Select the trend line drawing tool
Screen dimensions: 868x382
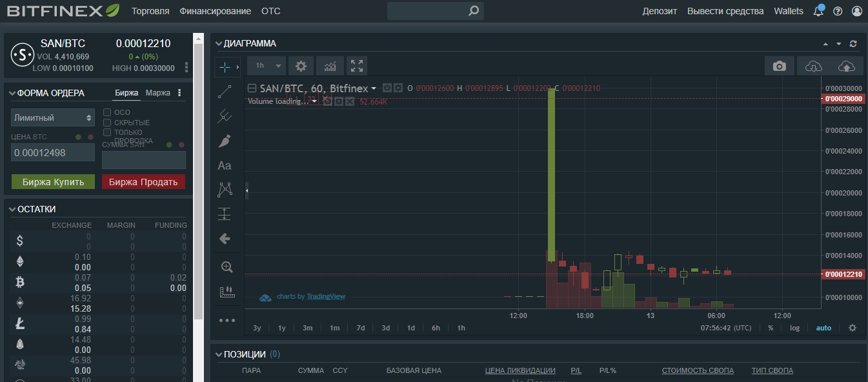pyautogui.click(x=225, y=92)
